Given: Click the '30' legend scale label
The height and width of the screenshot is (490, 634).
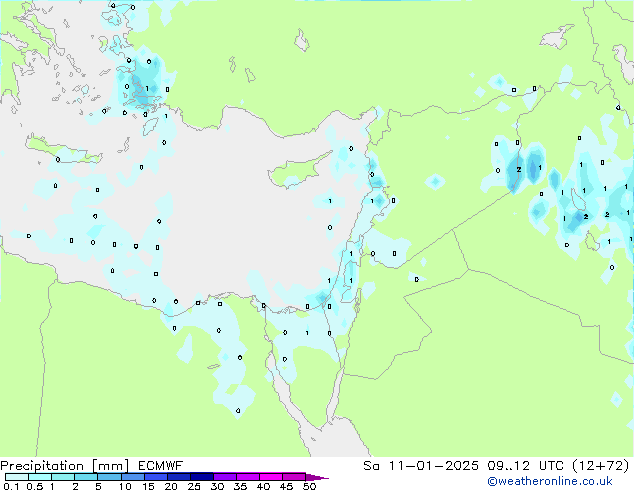Looking at the screenshot, I should coord(218,486).
